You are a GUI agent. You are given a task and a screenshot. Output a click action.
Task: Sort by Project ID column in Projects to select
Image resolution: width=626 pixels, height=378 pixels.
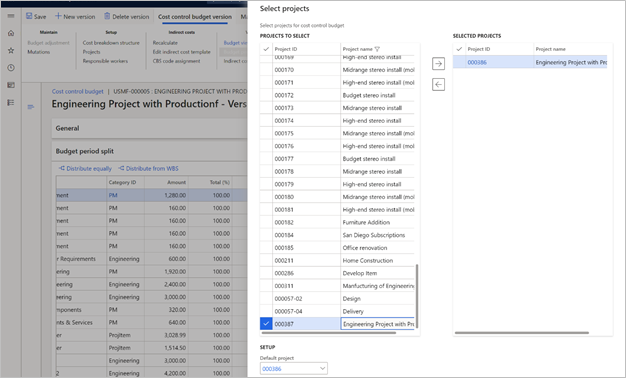tap(286, 49)
